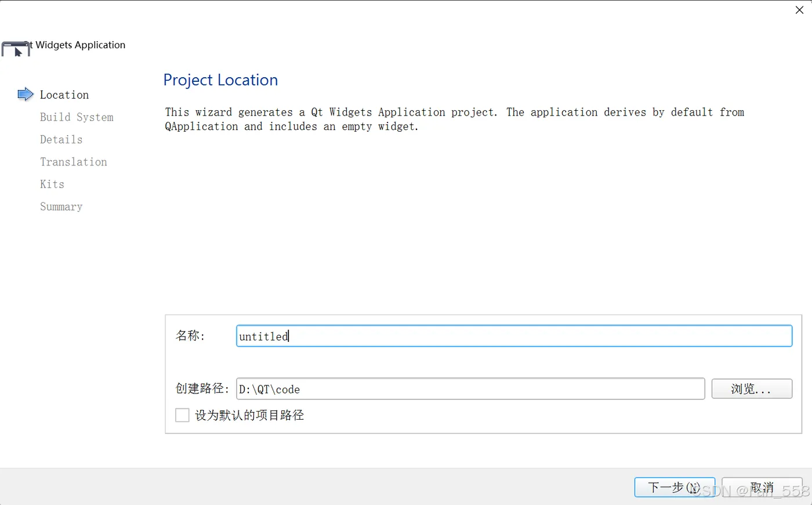Click the 名称: label
Viewport: 812px width, 505px height.
tap(190, 336)
